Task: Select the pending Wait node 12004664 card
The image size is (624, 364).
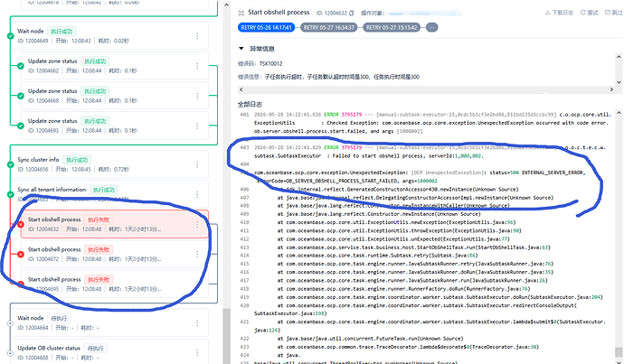Action: (x=109, y=322)
